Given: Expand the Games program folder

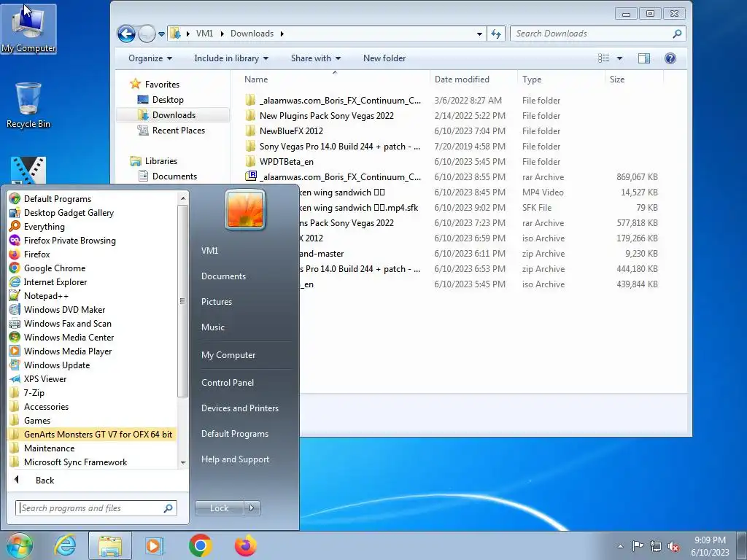Looking at the screenshot, I should [x=36, y=420].
